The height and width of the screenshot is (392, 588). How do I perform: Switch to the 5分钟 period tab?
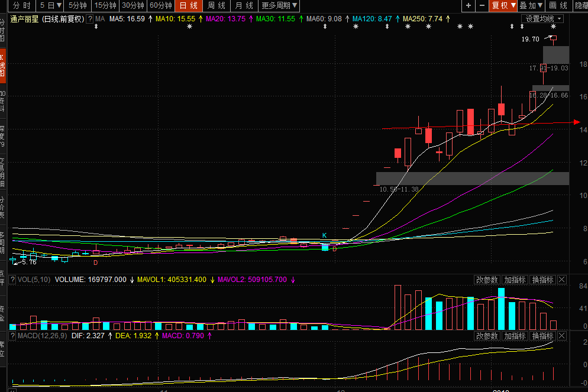pos(77,6)
